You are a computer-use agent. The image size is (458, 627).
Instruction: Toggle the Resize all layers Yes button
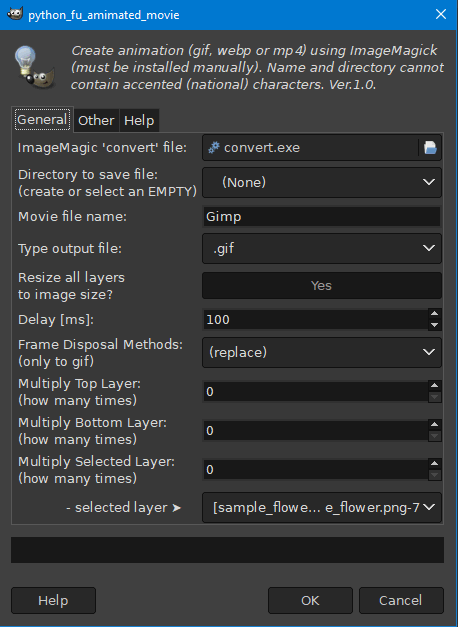[322, 286]
